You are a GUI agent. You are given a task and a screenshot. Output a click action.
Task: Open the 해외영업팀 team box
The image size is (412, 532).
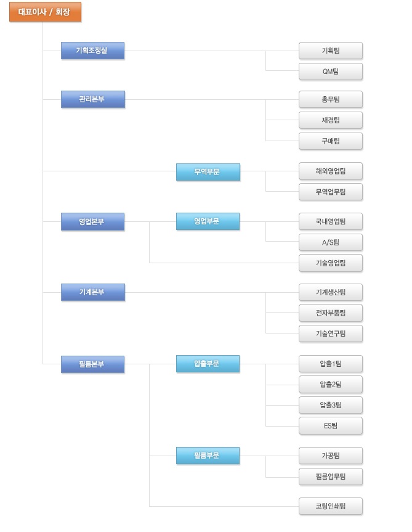click(x=331, y=171)
